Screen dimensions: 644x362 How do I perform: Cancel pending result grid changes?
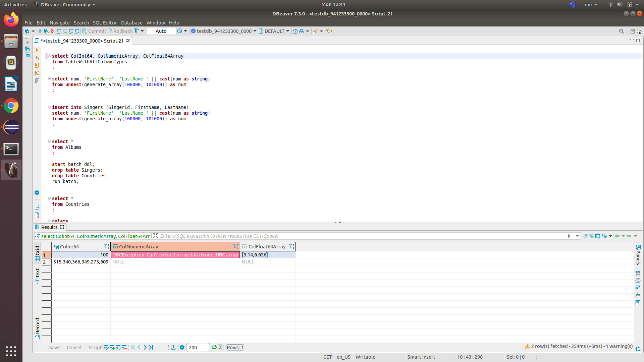(x=74, y=347)
